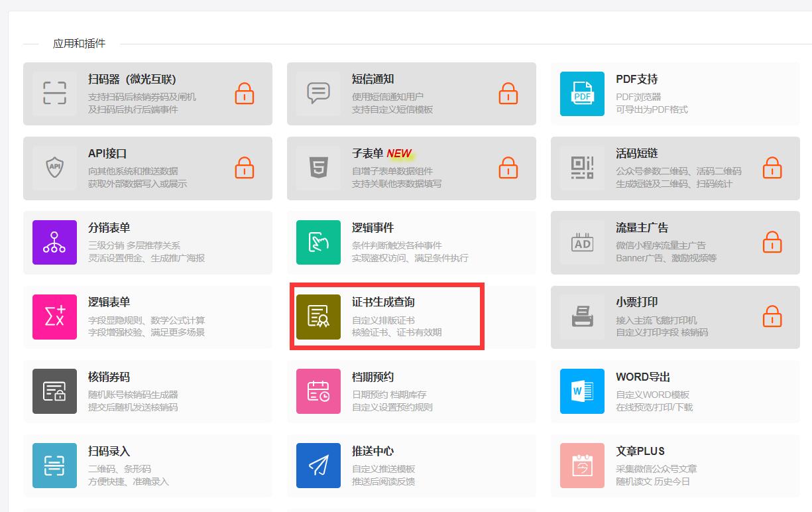812x512 pixels.
Task: Click description 条件判断触发各种事件
Action: (397, 245)
